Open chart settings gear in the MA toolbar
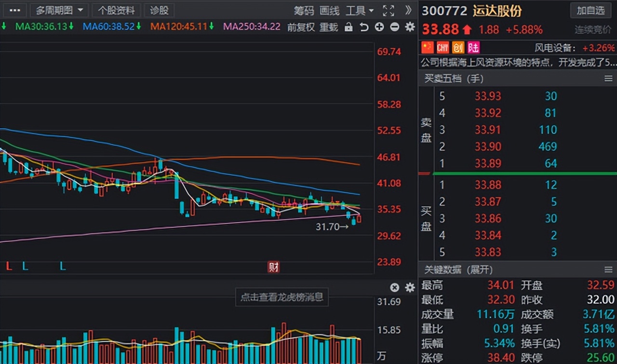 [410, 27]
